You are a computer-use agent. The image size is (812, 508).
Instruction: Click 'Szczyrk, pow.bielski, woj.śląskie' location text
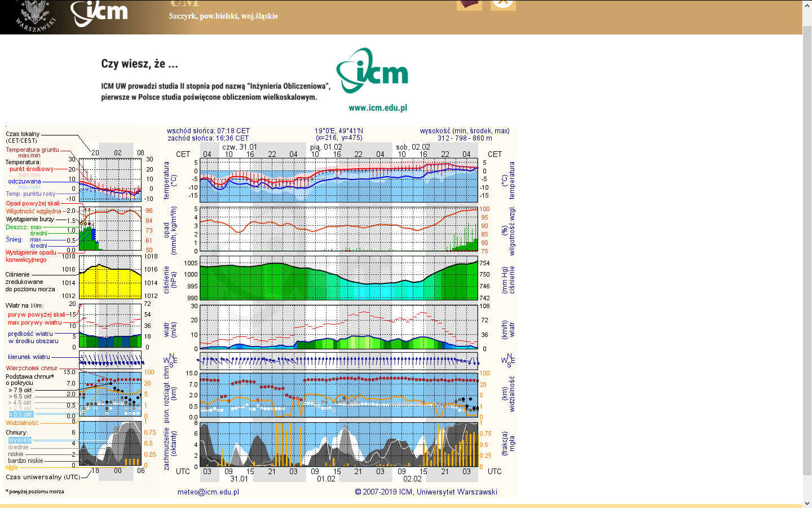click(x=223, y=16)
